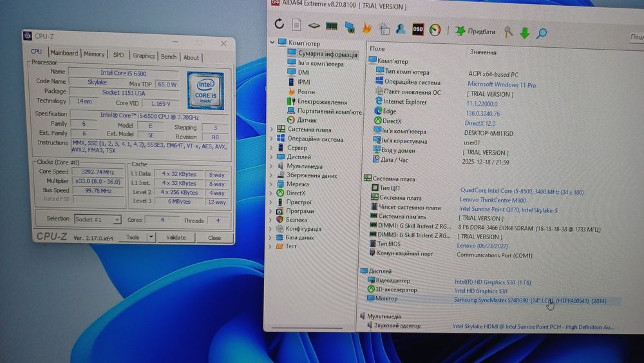Click the Intel Core i5 logo in CPU-Z

205,90
